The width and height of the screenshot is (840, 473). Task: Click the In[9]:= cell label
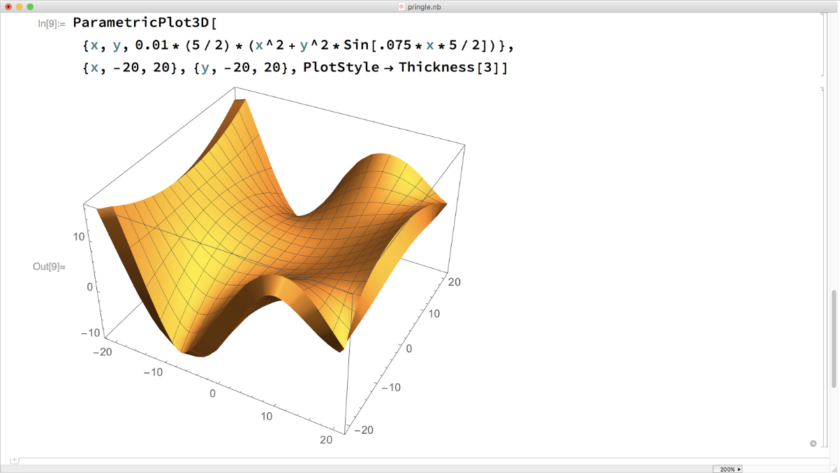tap(51, 24)
